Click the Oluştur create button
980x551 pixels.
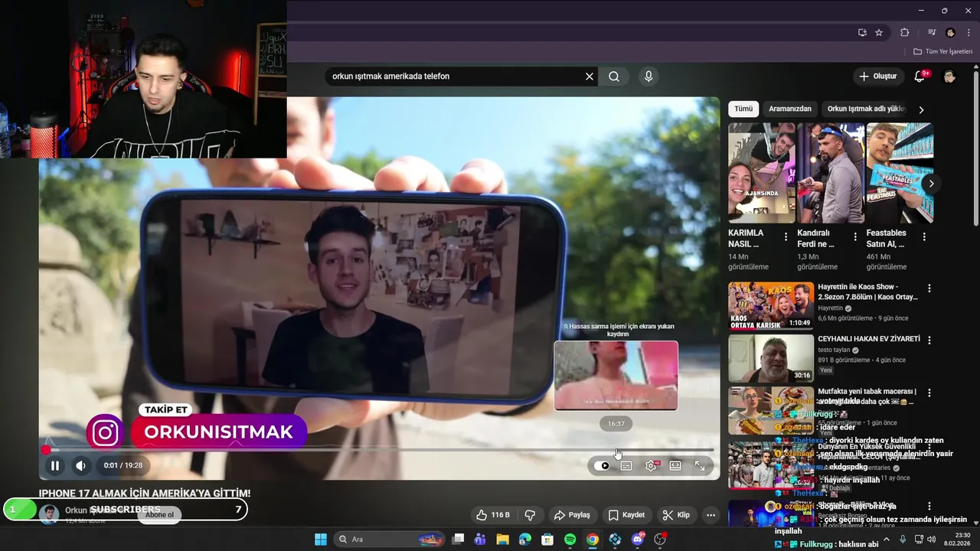(x=877, y=77)
